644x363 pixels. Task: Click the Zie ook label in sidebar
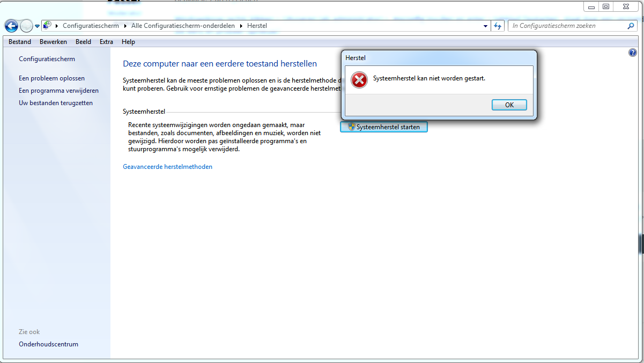29,332
